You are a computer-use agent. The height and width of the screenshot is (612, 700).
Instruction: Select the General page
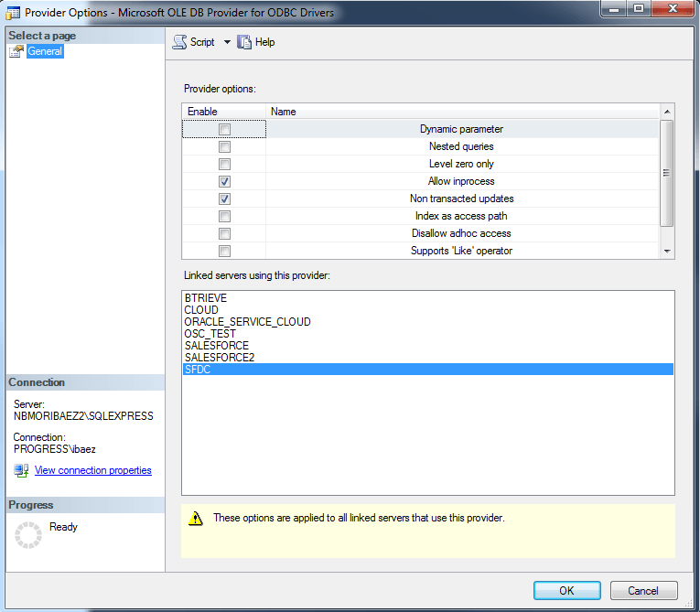coord(45,51)
